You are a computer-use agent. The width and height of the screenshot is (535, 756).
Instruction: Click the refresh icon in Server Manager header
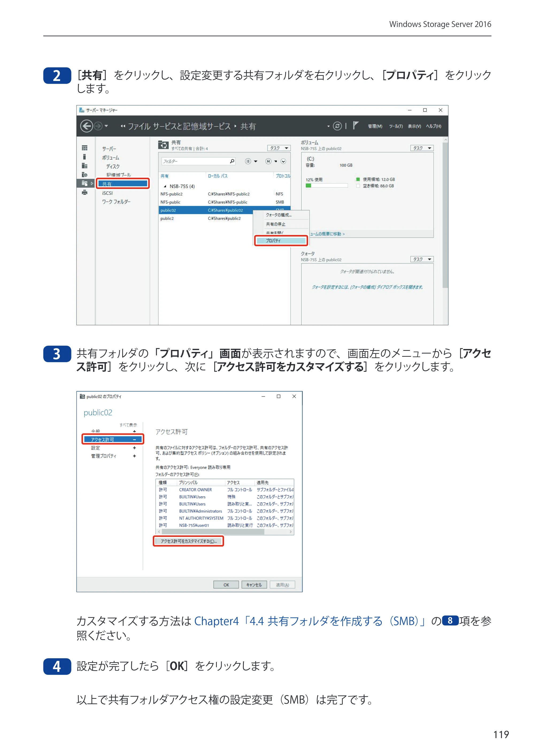click(337, 126)
